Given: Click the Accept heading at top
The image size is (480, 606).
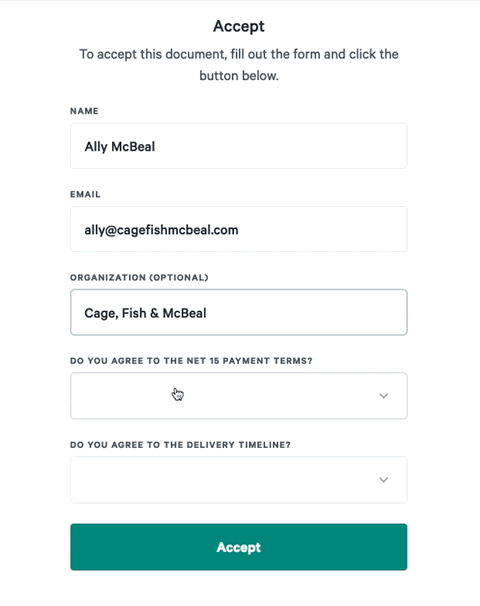Looking at the screenshot, I should (x=239, y=26).
